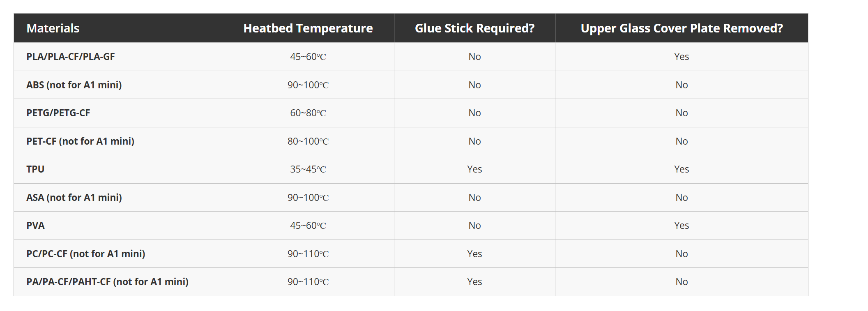Screen dimensions: 868x311
Task: Click the 35~45℃ temperature for TPU
Action: [308, 169]
